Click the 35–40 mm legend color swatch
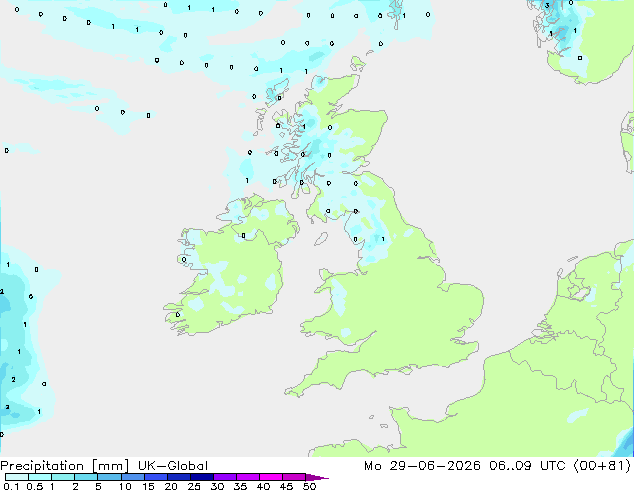Image resolution: width=634 pixels, height=490 pixels. pos(248,477)
